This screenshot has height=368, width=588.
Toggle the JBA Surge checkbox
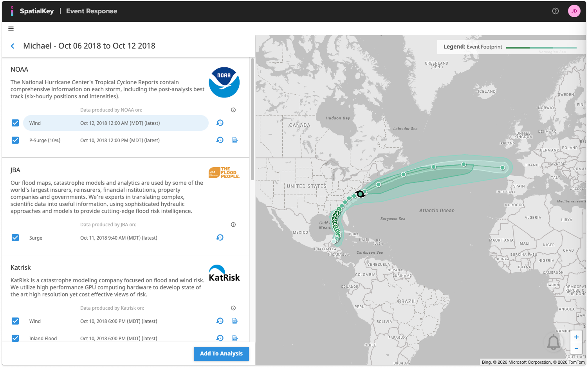(15, 238)
